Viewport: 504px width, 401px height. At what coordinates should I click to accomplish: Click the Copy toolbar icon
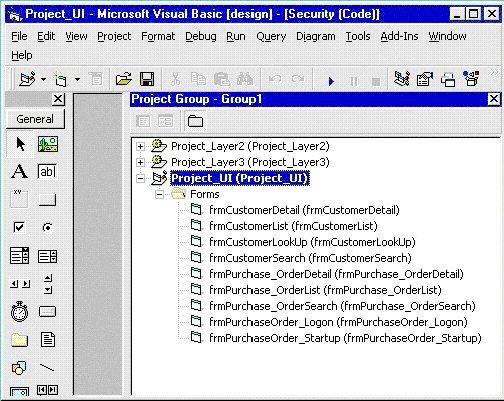click(x=198, y=79)
